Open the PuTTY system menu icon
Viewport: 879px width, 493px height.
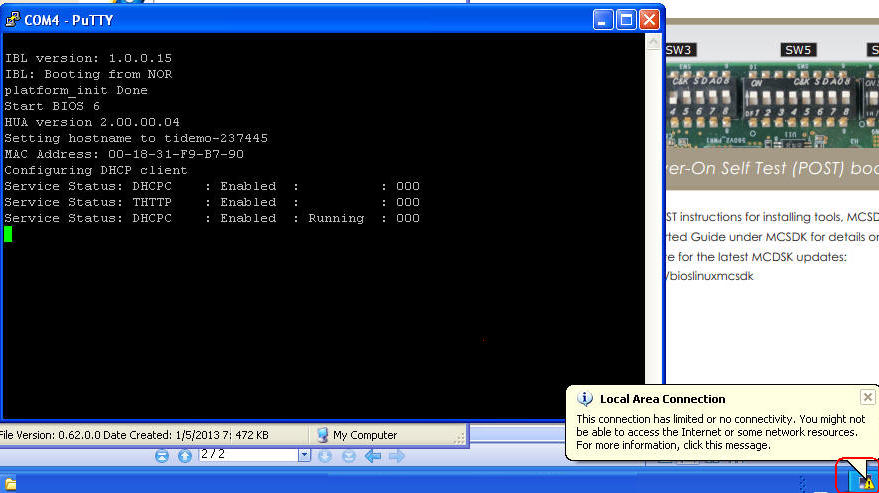[12, 20]
